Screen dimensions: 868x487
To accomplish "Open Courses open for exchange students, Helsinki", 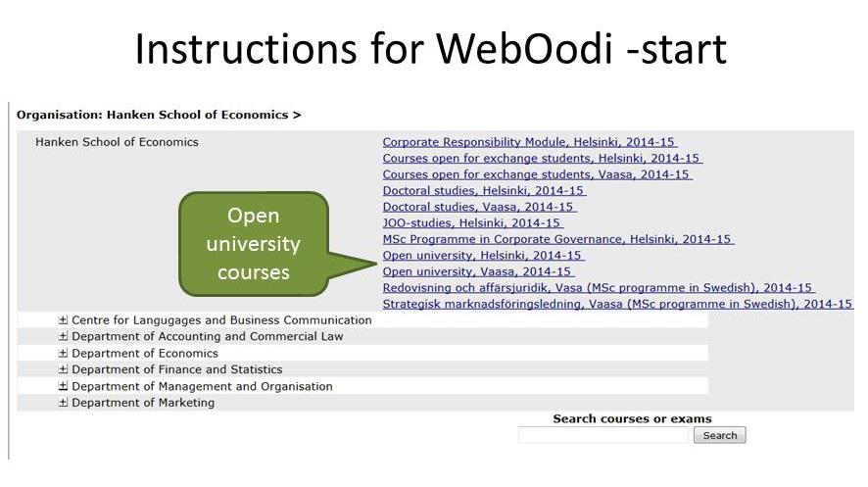I will [542, 159].
